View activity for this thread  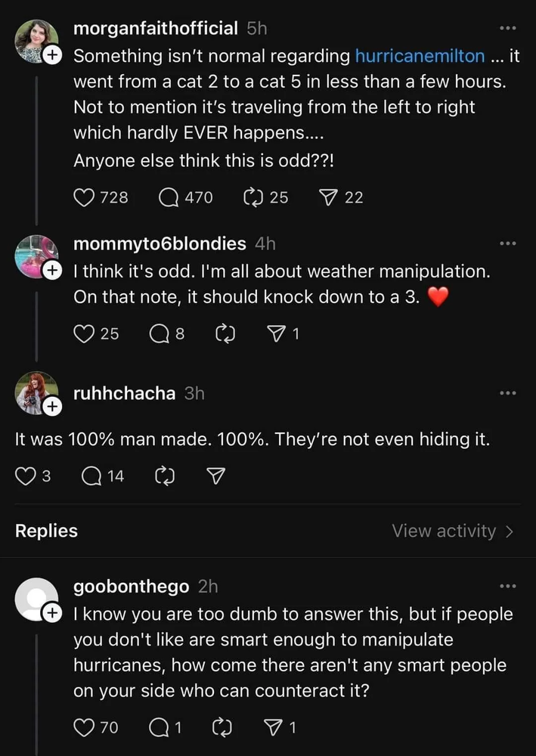pyautogui.click(x=445, y=531)
